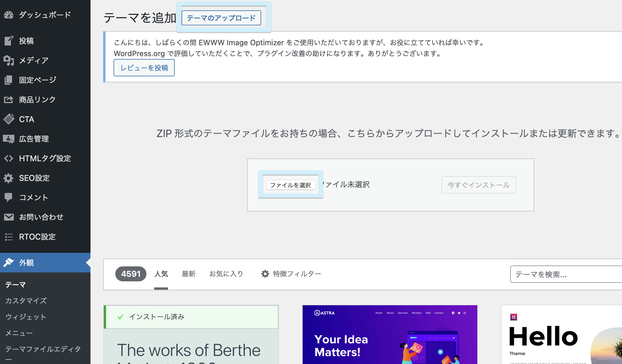Select the installed Berthe theme thumbnail
The image size is (622, 364).
click(191, 335)
